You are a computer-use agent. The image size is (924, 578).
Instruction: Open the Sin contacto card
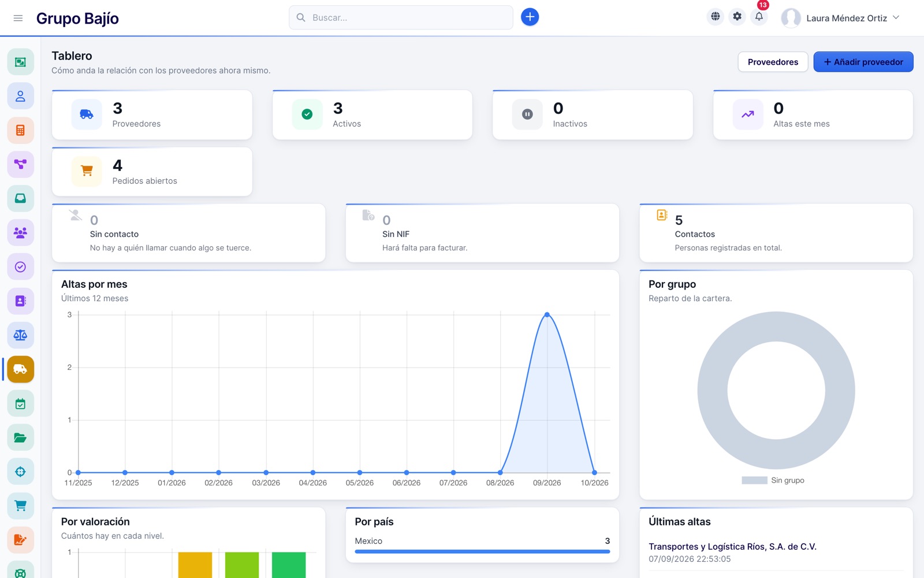point(188,233)
